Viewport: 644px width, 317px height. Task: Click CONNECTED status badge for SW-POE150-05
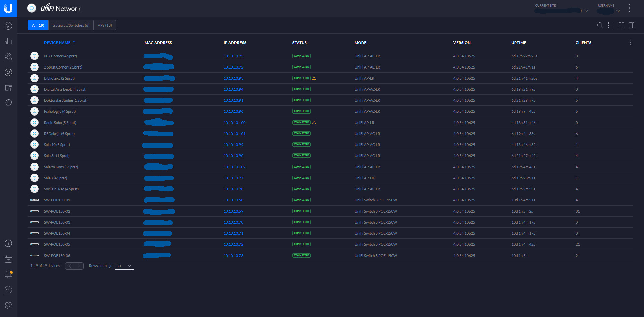click(x=302, y=244)
